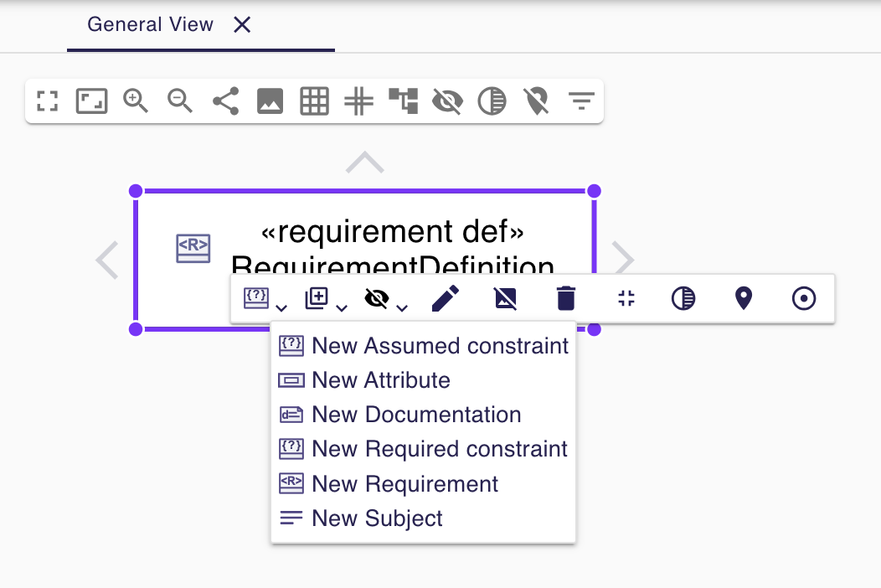Expand the hide tool options chevron
Image resolution: width=881 pixels, height=588 pixels.
[x=403, y=308]
